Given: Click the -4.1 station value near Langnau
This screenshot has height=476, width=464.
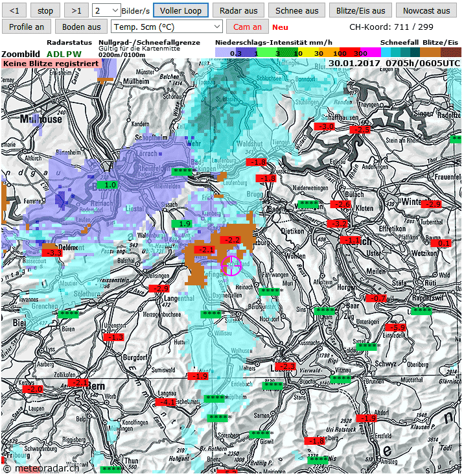Looking at the screenshot, I should click(x=166, y=402).
